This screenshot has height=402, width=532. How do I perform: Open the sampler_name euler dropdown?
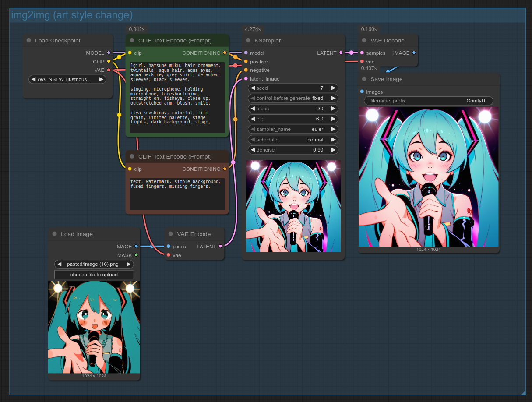(x=293, y=129)
